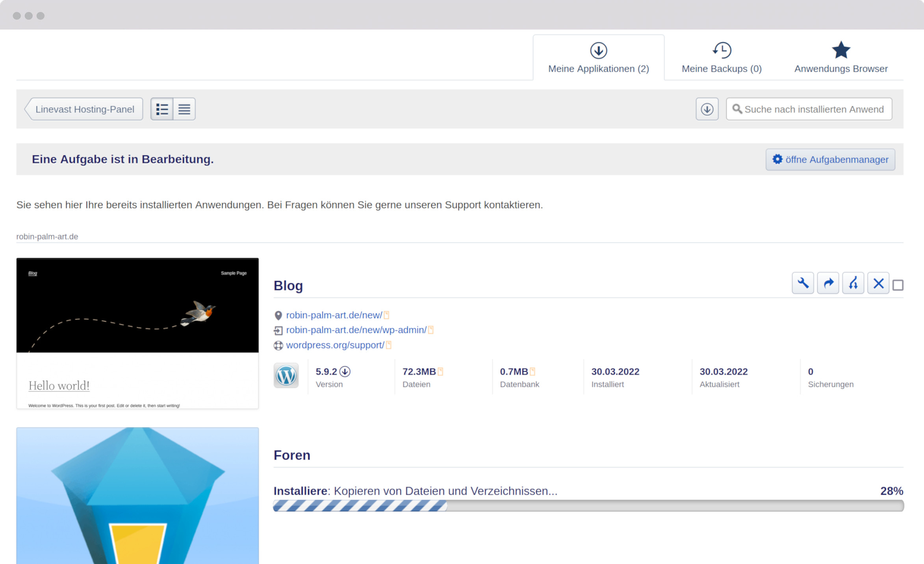
Task: Switch to compact list view
Action: point(184,109)
